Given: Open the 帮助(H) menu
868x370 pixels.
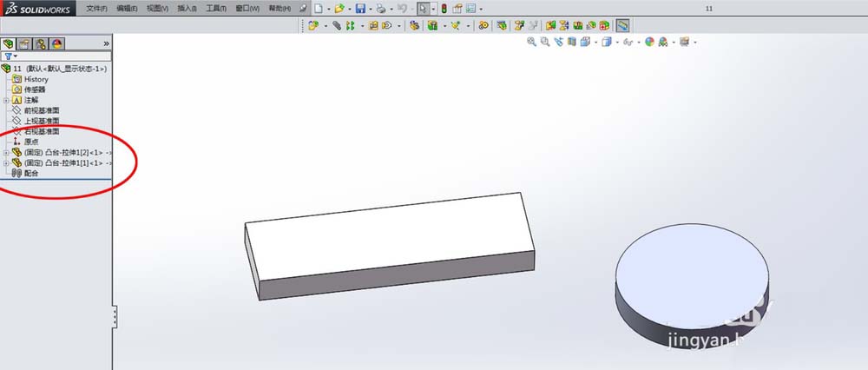Looking at the screenshot, I should click(279, 9).
